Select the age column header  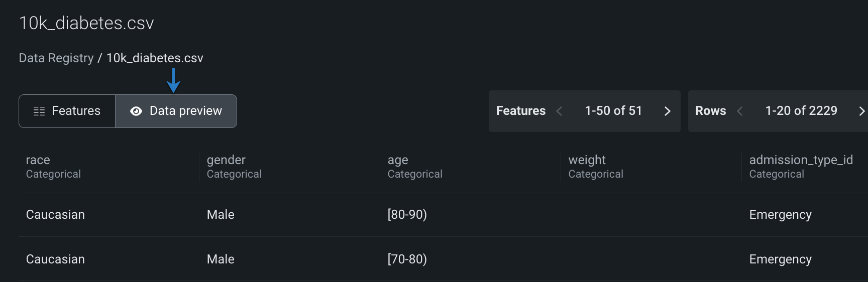click(x=398, y=160)
